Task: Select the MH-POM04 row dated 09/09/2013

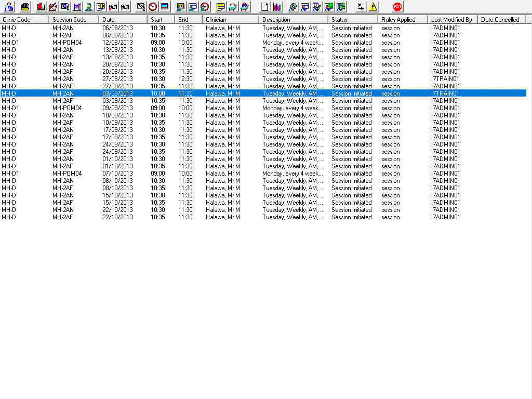Action: [x=263, y=108]
